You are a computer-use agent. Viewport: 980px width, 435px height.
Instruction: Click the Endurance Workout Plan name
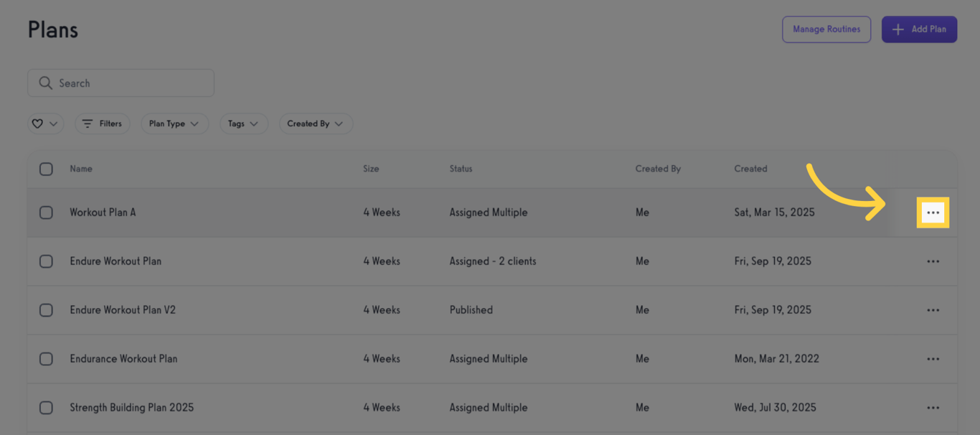123,359
